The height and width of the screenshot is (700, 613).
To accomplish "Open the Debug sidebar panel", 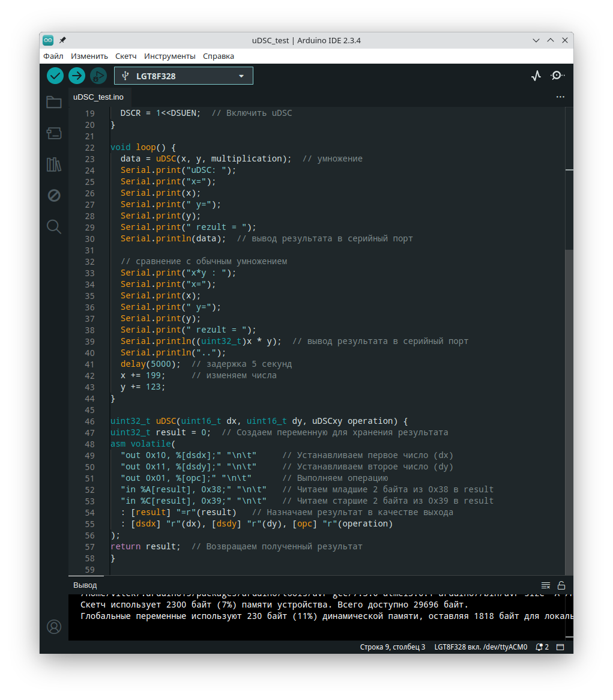I will (x=54, y=196).
